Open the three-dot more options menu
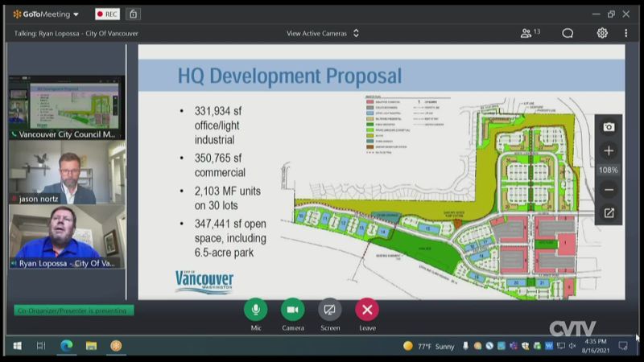Screen dimensions: 644x362 [625, 33]
